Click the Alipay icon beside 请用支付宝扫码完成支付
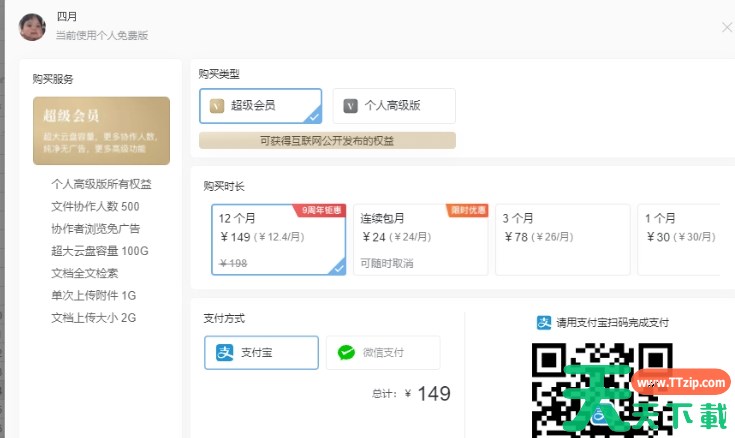This screenshot has height=438, width=735. click(544, 323)
